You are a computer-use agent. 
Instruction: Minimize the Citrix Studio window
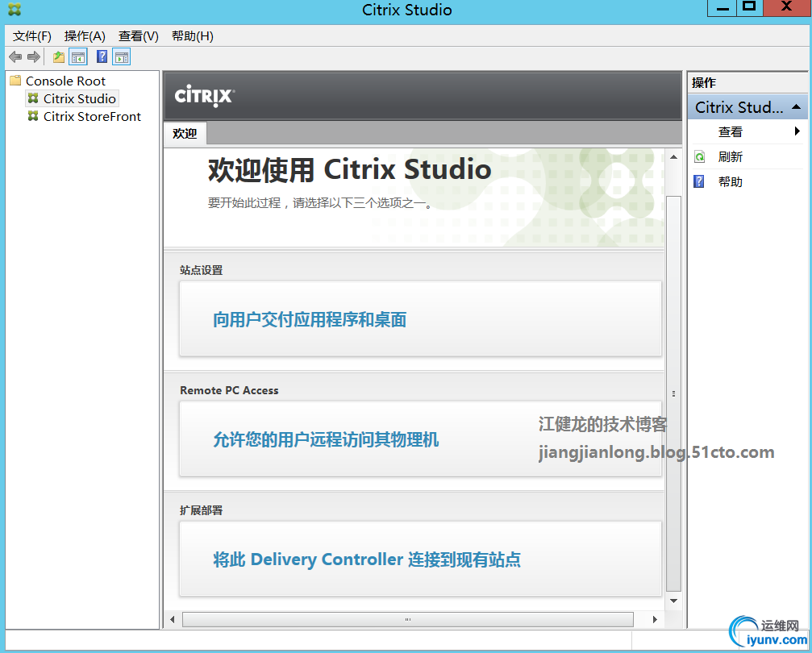click(722, 8)
